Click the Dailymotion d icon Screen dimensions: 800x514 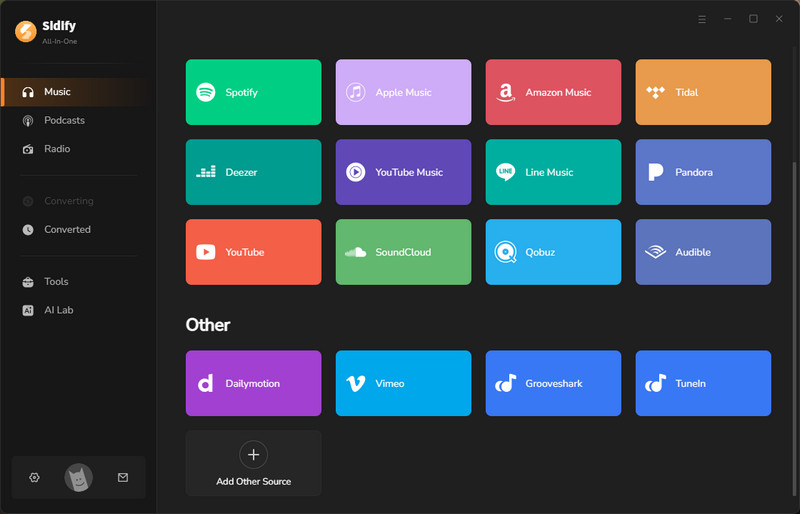tap(205, 383)
